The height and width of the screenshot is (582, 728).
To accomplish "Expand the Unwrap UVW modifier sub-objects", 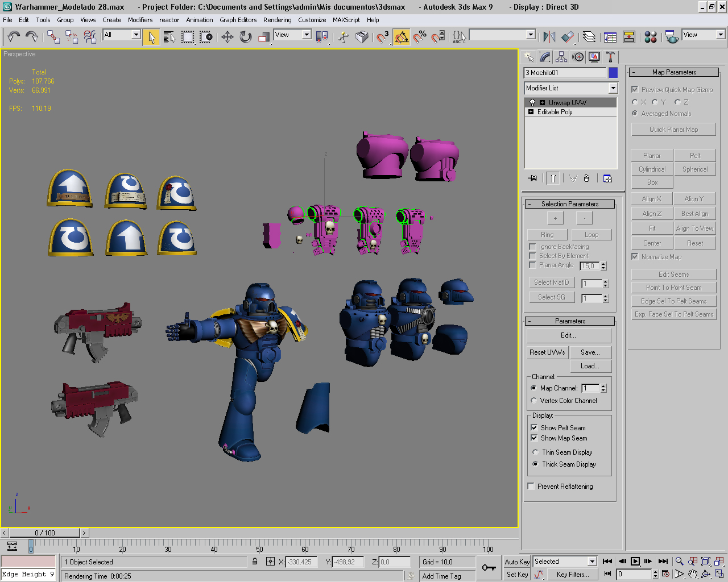I will coord(543,103).
